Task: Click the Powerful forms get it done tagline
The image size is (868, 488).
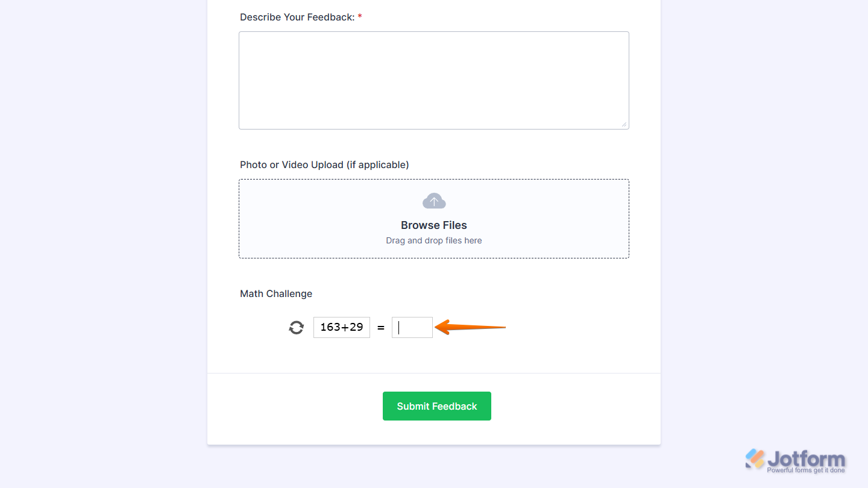Action: click(x=806, y=469)
